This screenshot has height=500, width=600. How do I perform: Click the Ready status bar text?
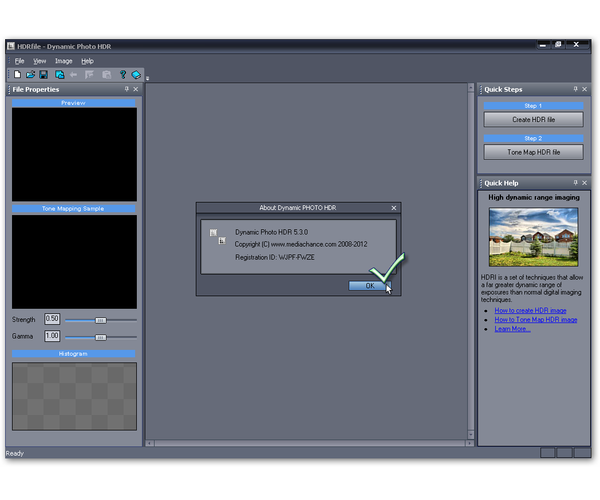tap(15, 453)
